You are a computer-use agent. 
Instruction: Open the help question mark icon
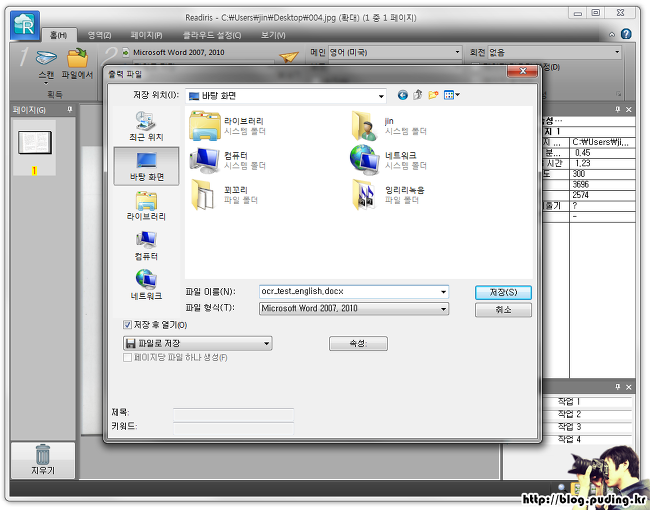(x=626, y=34)
